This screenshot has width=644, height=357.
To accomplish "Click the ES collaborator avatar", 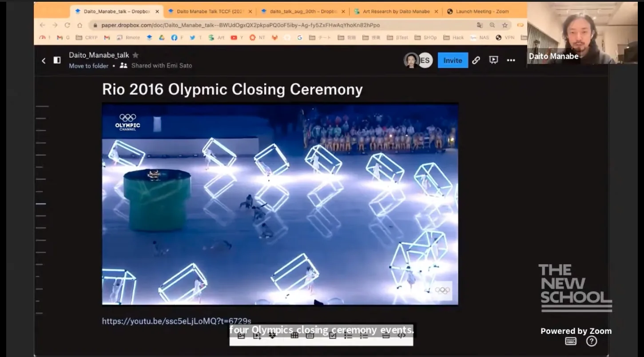I will pos(425,60).
